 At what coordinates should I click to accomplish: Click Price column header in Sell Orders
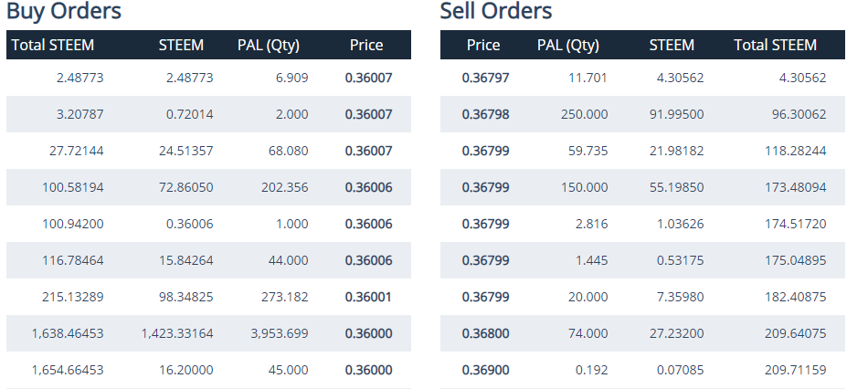(483, 45)
